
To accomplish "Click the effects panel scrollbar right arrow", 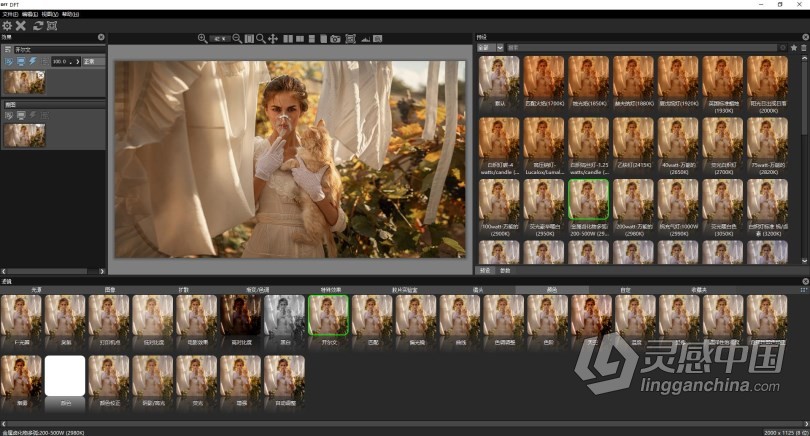I will click(102, 271).
